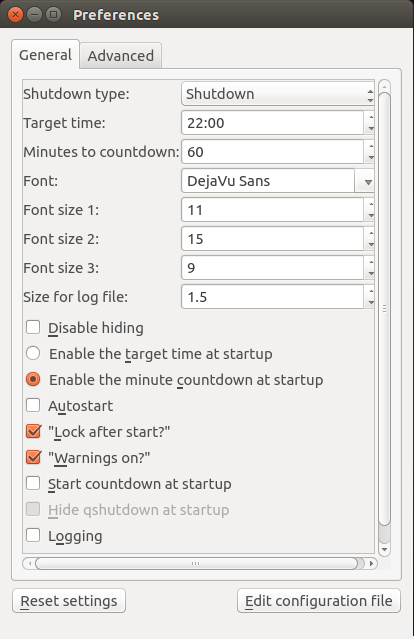
Task: Switch to the Advanced tab
Action: pos(121,56)
